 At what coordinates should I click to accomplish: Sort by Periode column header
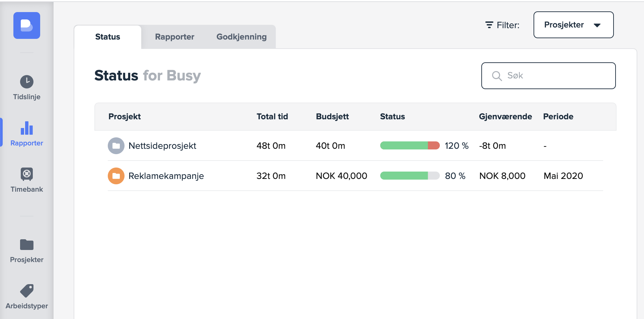coord(558,117)
